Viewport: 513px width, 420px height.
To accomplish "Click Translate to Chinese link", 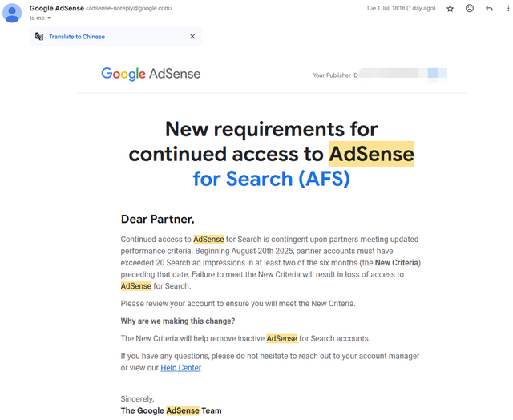I will (77, 37).
